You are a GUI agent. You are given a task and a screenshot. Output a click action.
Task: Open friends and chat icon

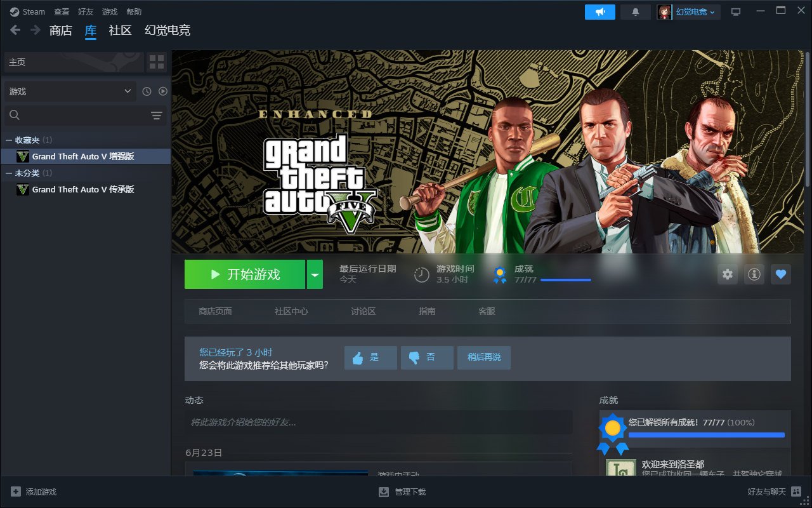pos(796,491)
